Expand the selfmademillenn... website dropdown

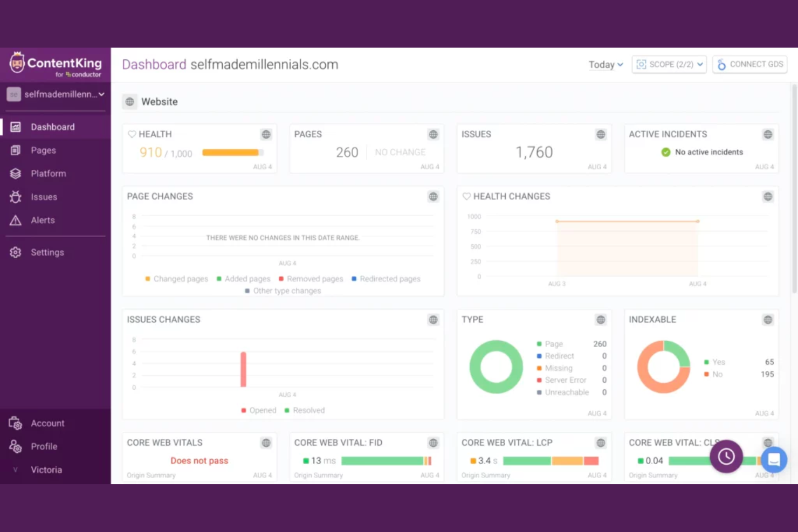[x=55, y=94]
